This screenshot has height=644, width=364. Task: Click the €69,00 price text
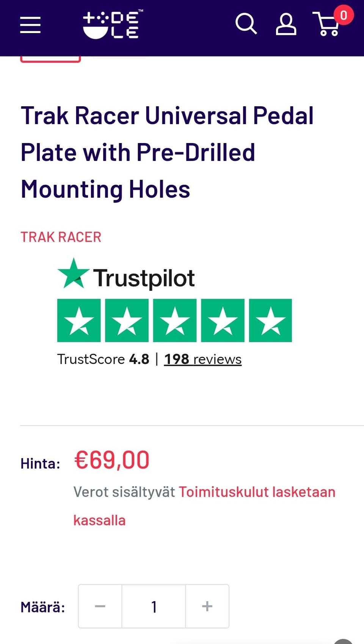[x=112, y=460]
